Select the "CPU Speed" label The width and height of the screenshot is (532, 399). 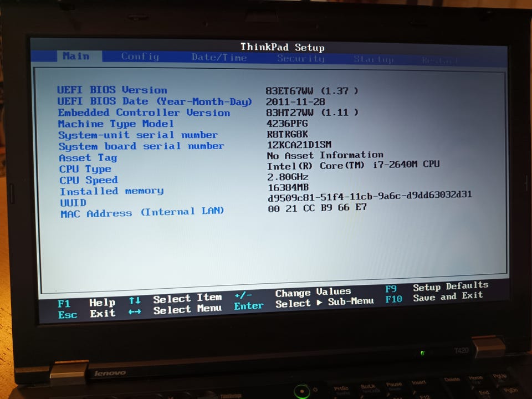pyautogui.click(x=89, y=180)
